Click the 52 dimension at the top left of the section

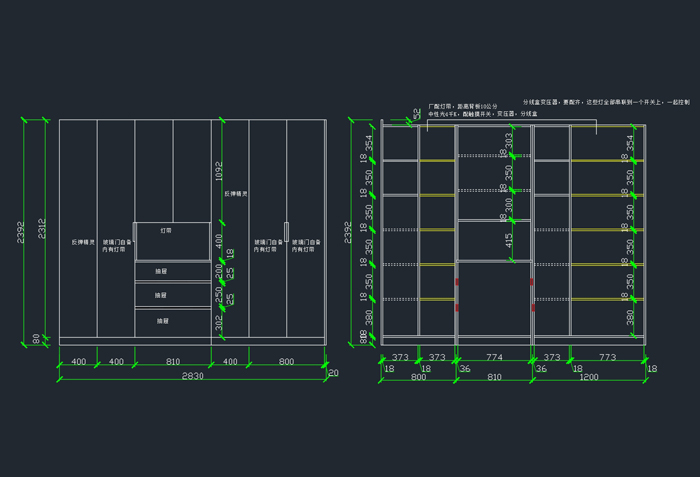coord(416,116)
